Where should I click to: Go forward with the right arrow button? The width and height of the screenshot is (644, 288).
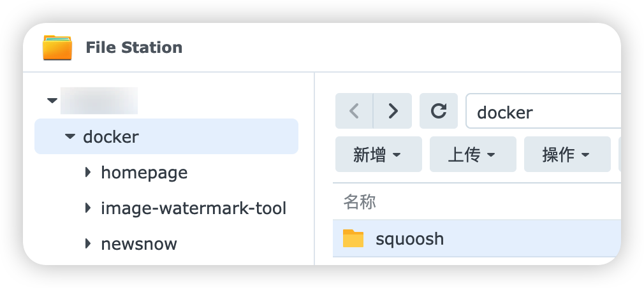click(393, 112)
